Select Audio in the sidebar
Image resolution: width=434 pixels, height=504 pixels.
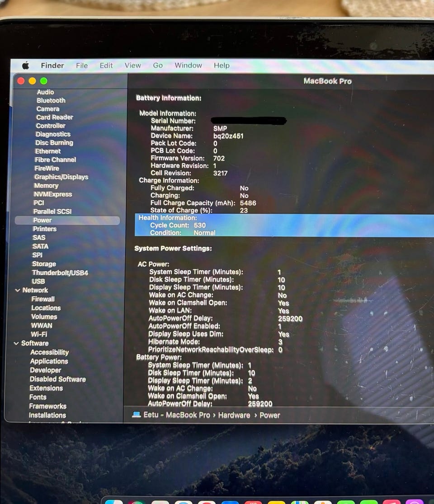(45, 92)
